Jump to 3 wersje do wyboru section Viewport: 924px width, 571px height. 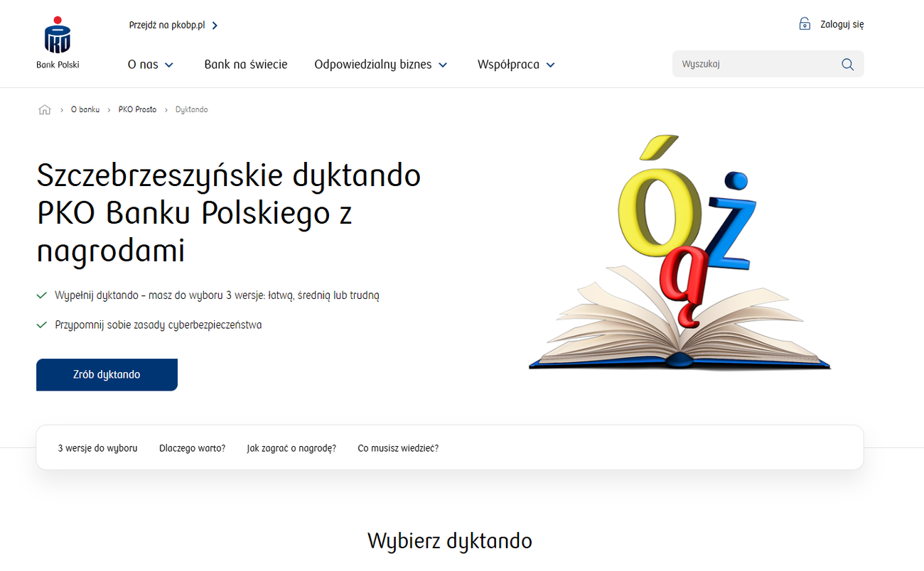[x=98, y=448]
